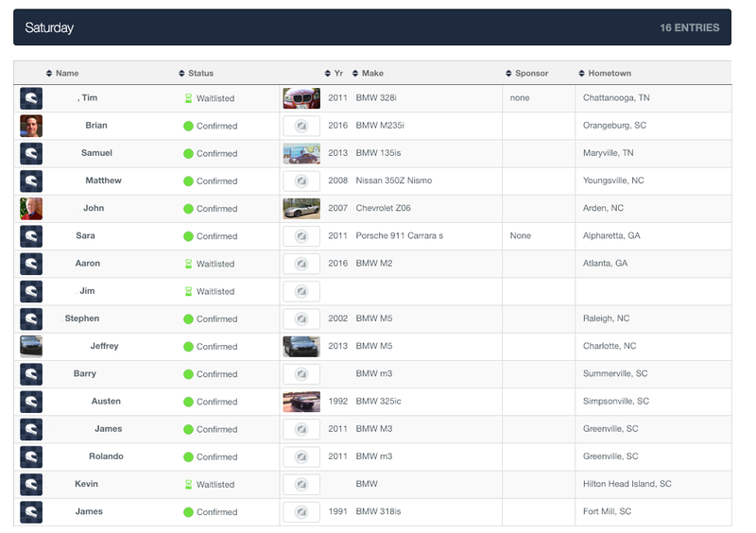Click the green confirmed dot for Rolando
This screenshot has height=533, width=756.
click(188, 456)
